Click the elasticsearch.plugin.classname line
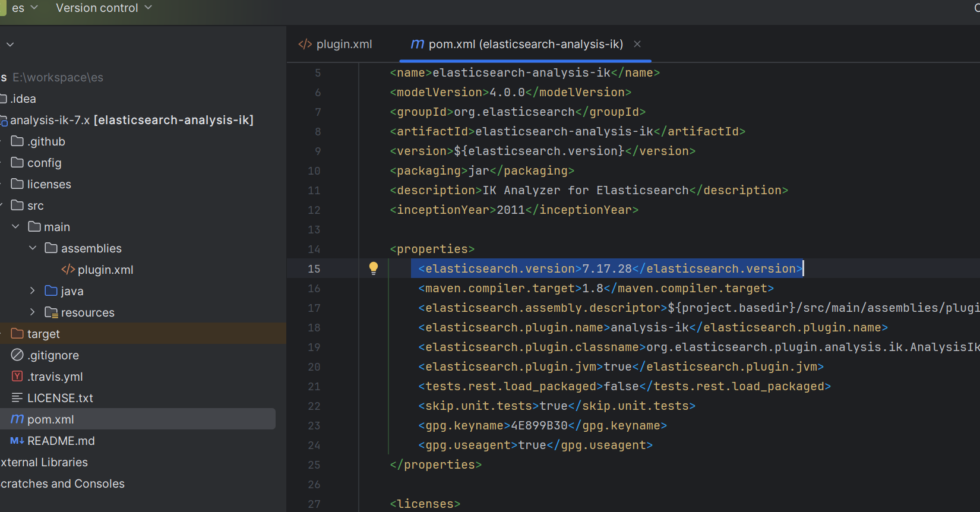Image resolution: width=980 pixels, height=512 pixels. tap(698, 347)
